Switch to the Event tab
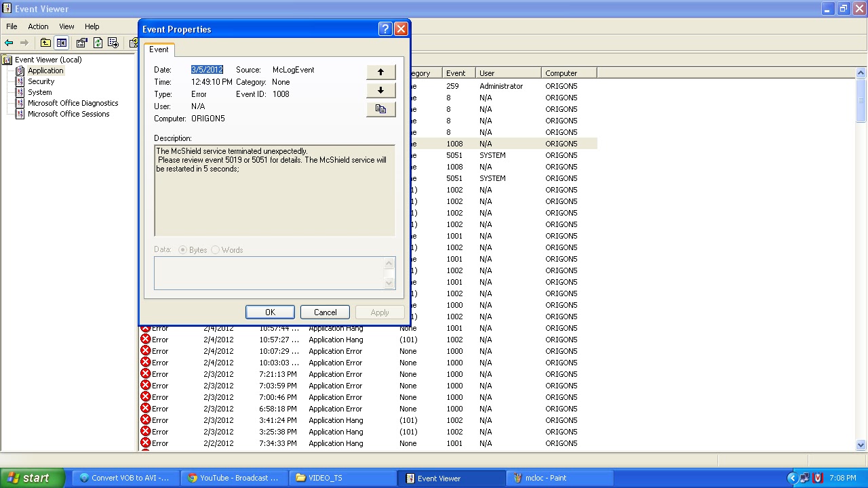This screenshot has width=868, height=488. 159,49
